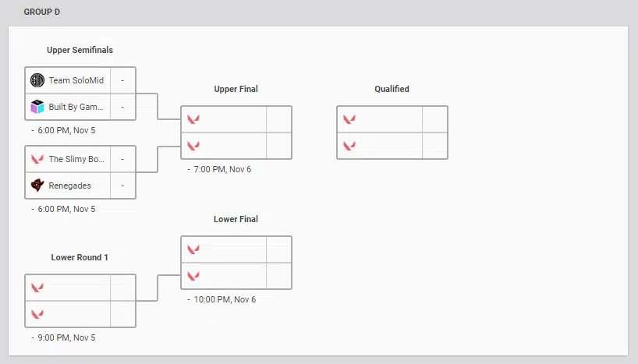Click the 10:00 PM, Nov 6 match time
Screen dimensions: 638x364
[x=225, y=299]
